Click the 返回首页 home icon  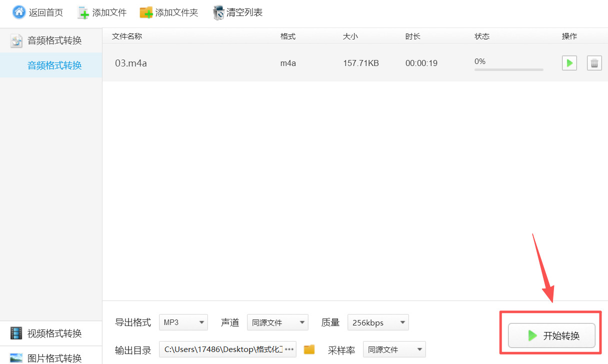pyautogui.click(x=18, y=12)
